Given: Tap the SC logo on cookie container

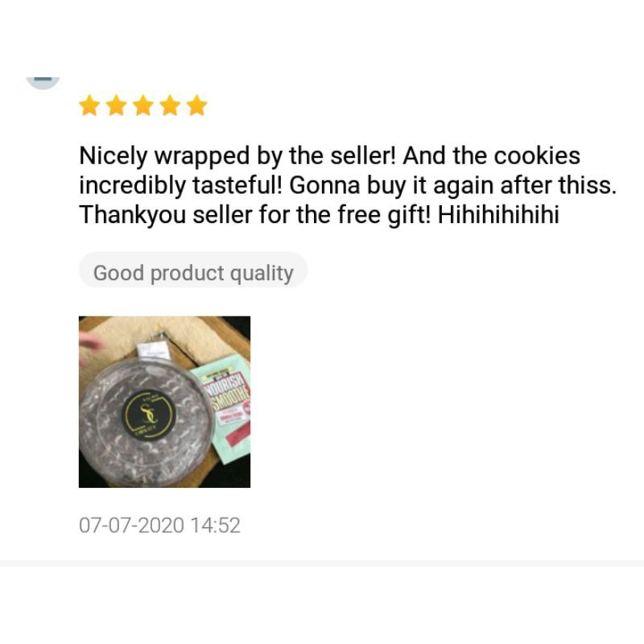Looking at the screenshot, I should point(150,412).
